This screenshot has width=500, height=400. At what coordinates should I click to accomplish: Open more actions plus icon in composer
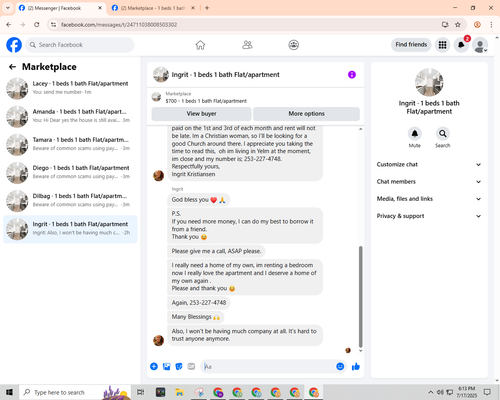154,367
